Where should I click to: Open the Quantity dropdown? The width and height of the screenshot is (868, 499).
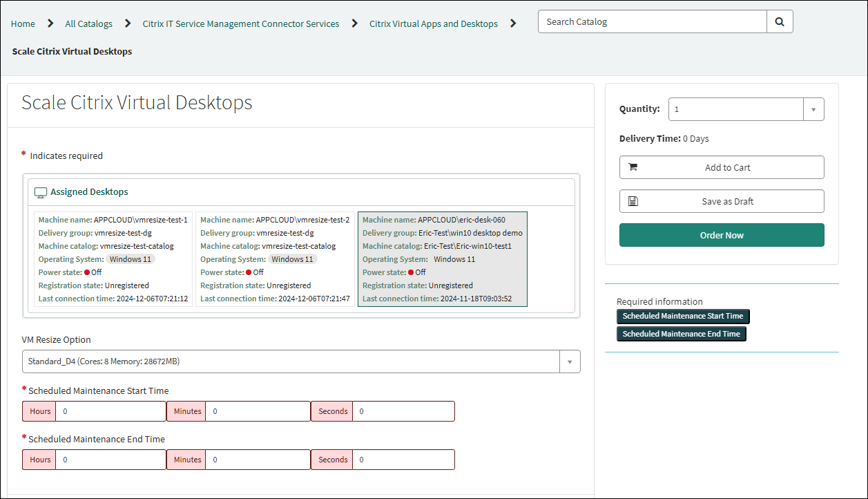[735, 109]
